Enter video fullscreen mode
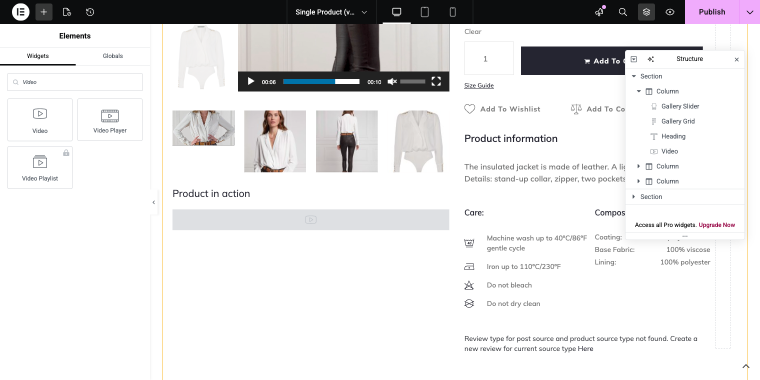This screenshot has width=760, height=380. (436, 81)
